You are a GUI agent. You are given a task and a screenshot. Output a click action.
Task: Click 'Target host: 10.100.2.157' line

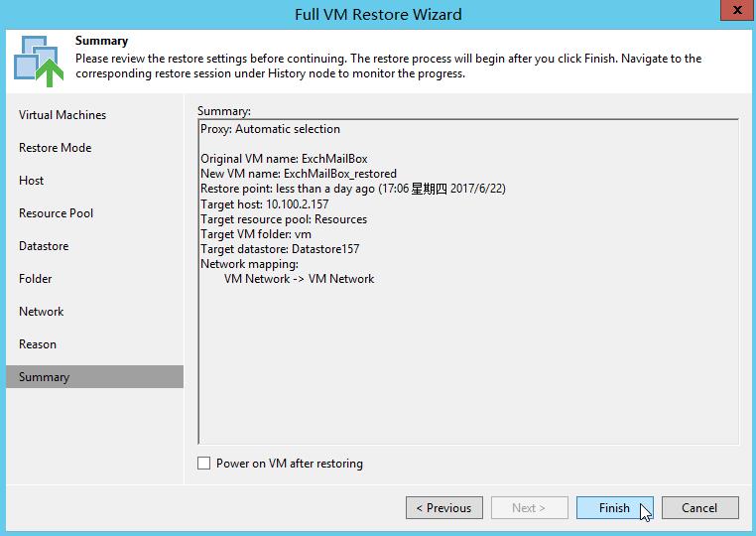[264, 204]
